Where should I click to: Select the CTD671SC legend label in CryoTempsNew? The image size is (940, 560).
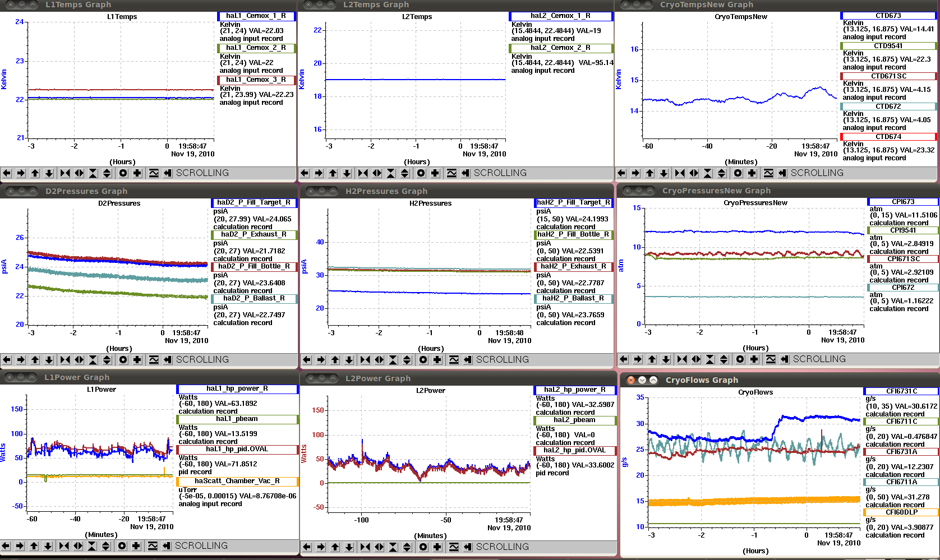pos(889,76)
